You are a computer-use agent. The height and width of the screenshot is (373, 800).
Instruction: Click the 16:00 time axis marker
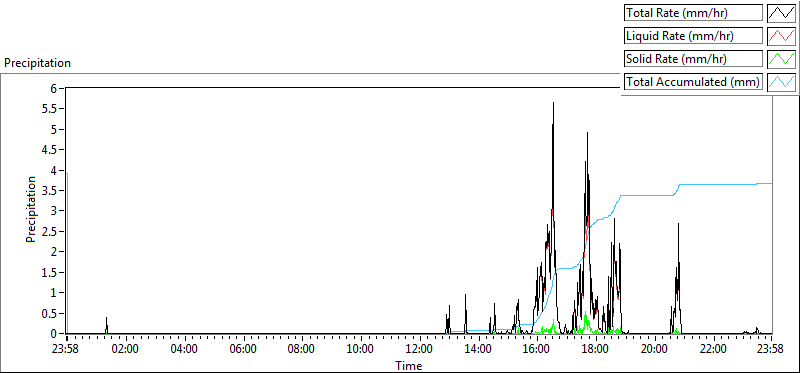[x=537, y=349]
